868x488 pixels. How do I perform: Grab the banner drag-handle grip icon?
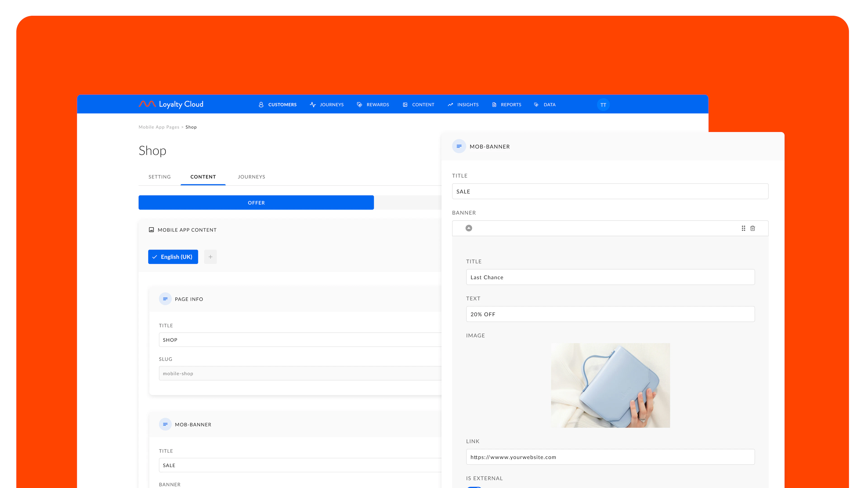[743, 228]
